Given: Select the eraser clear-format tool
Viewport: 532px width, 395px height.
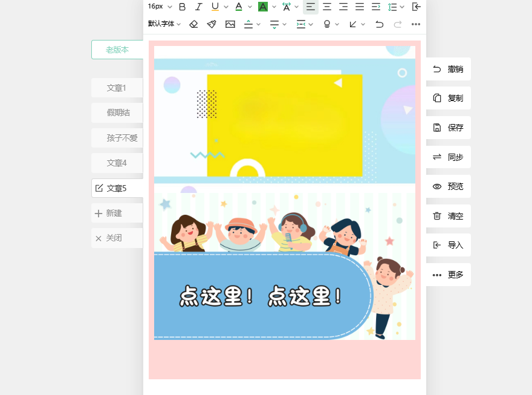Looking at the screenshot, I should [x=193, y=24].
